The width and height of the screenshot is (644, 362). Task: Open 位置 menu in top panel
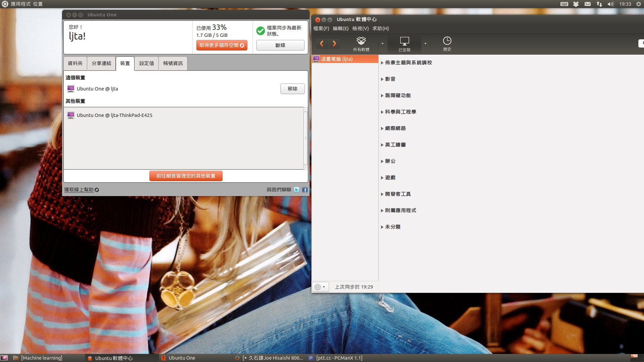click(38, 4)
